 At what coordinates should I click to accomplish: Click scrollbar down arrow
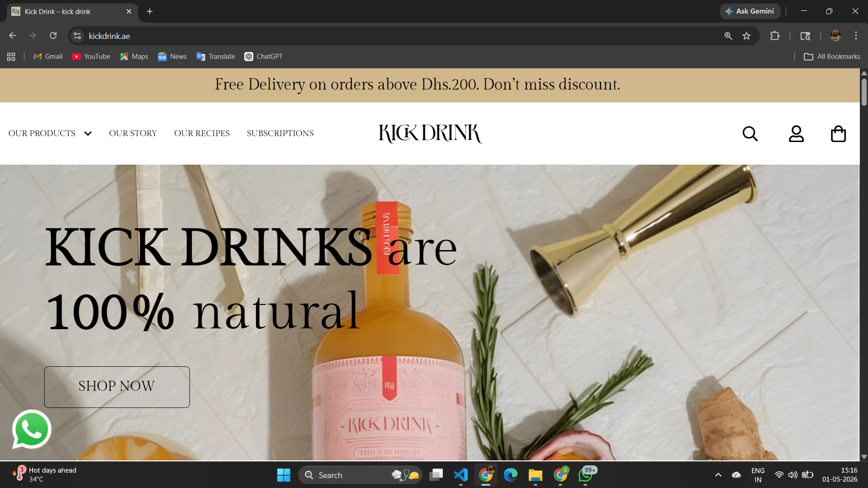[864, 457]
